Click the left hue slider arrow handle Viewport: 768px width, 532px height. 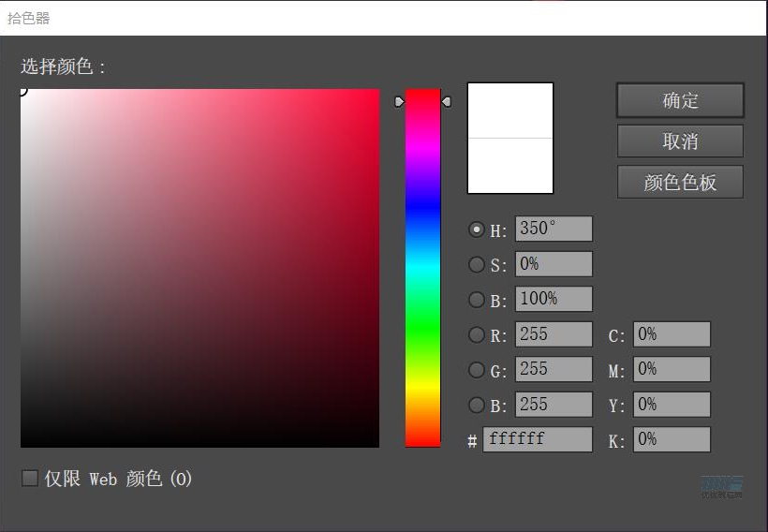(399, 101)
